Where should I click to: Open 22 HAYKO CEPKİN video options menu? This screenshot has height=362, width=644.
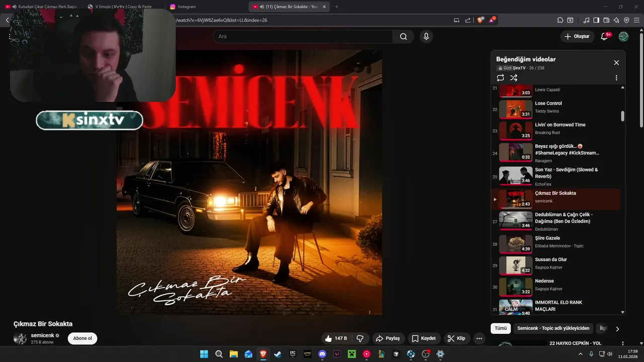click(623, 343)
